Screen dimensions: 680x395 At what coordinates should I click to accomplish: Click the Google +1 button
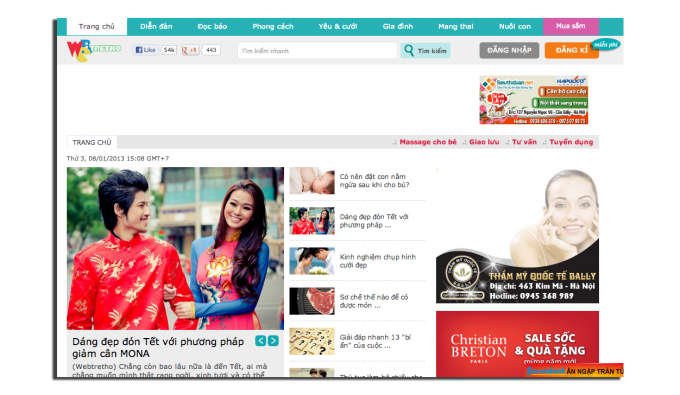pos(190,50)
